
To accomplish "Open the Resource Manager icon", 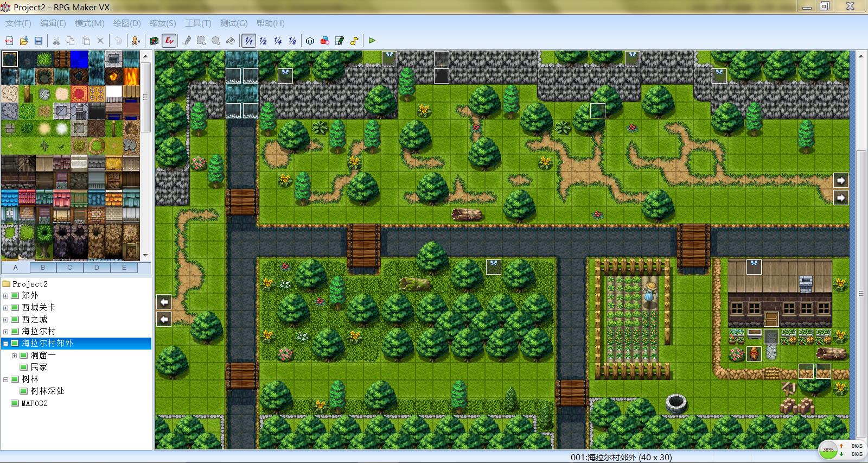I will [x=325, y=41].
